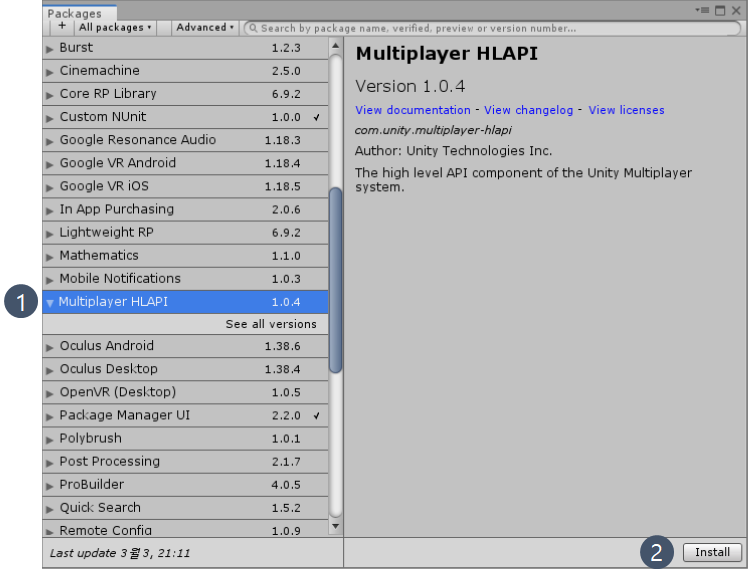
Task: Open the Advanced dropdown menu
Action: [x=205, y=28]
